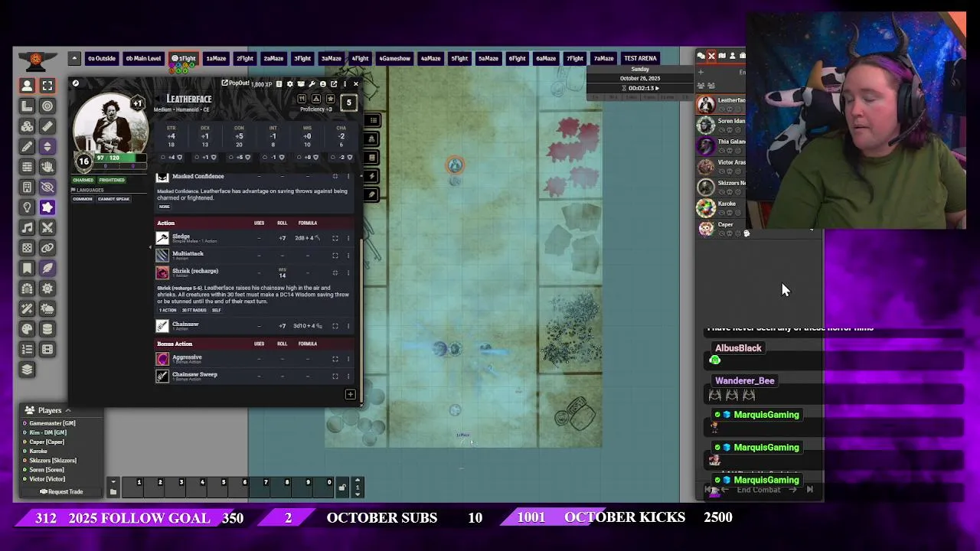Click the Chainsaw attack item icon
Image resolution: width=980 pixels, height=551 pixels.
point(162,326)
